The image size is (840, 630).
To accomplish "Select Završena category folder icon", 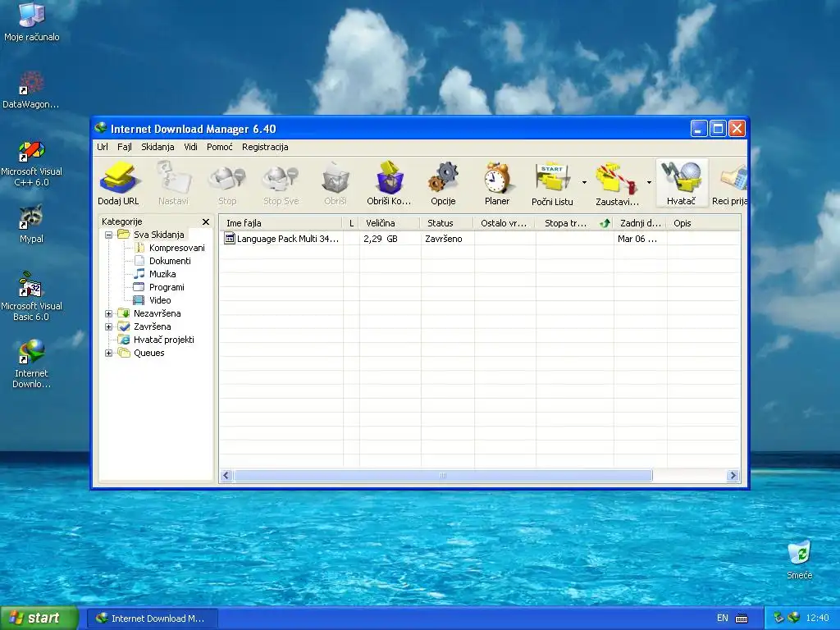I will coord(124,326).
